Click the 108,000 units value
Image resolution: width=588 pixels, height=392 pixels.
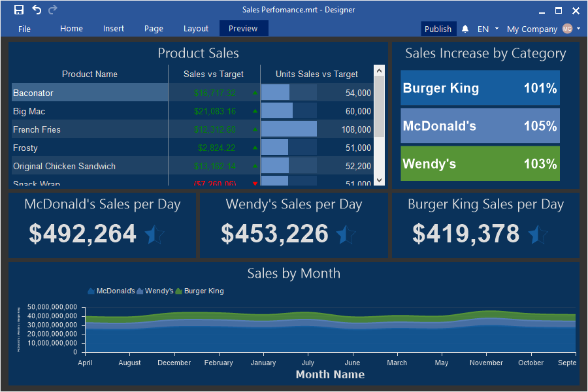click(x=356, y=130)
